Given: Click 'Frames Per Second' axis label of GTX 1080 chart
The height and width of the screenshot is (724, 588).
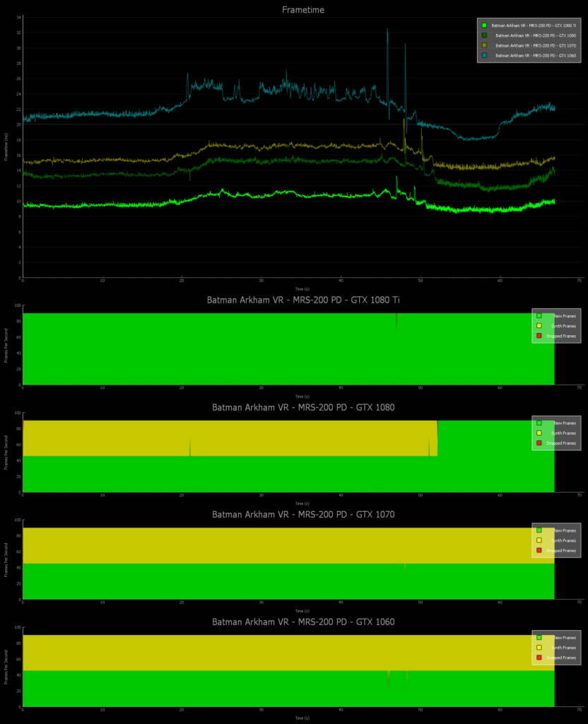Looking at the screenshot, I should coord(6,452).
